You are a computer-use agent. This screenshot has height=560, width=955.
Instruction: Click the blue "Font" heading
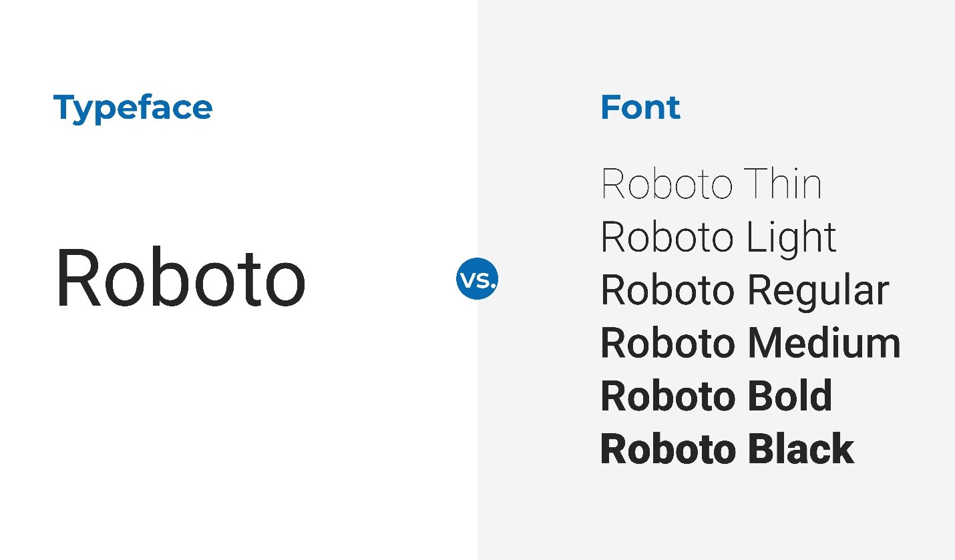point(640,107)
